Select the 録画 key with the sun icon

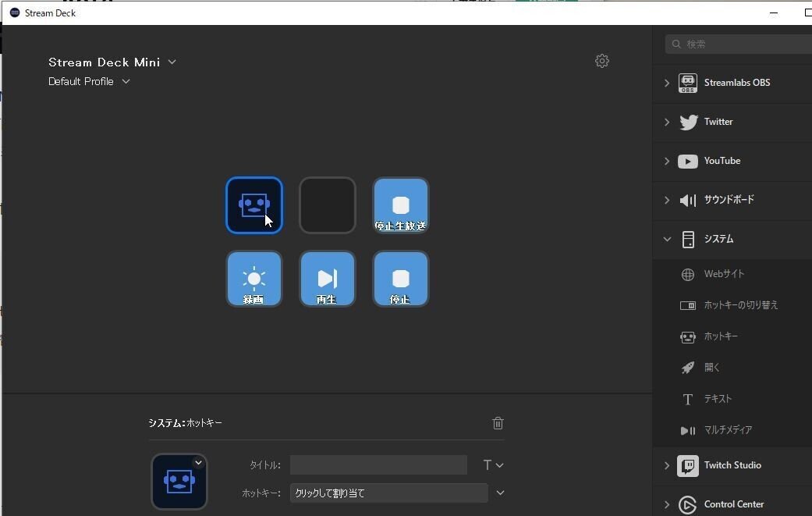point(254,279)
